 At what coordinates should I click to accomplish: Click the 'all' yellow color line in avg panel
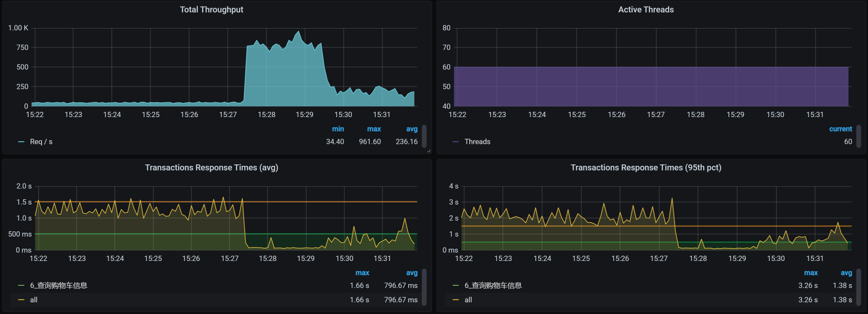tap(21, 300)
